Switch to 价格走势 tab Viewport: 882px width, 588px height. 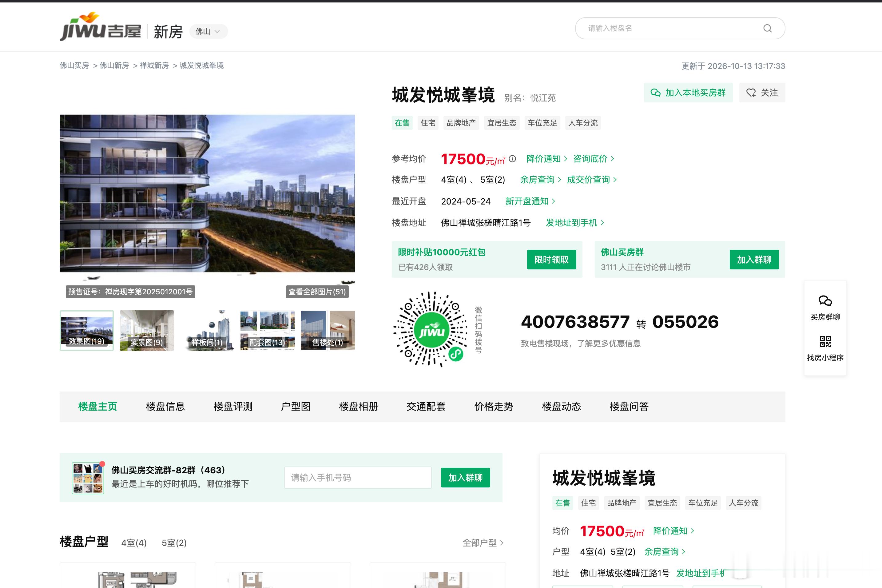tap(494, 407)
